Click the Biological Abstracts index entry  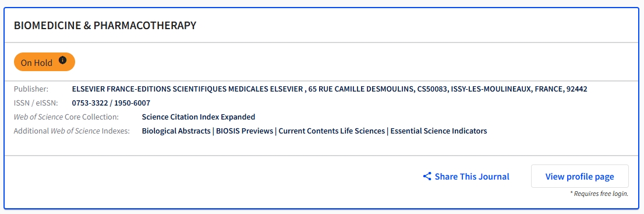pos(176,131)
